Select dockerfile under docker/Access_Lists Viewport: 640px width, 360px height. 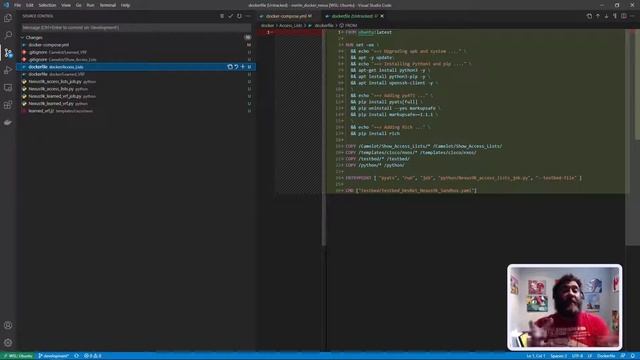pyautogui.click(x=136, y=67)
